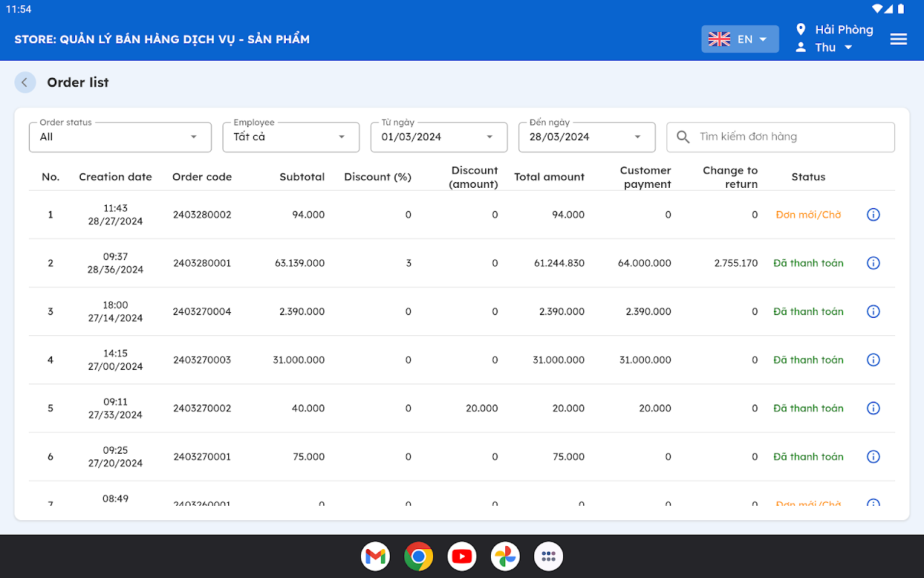Screen dimensions: 924x578
Task: Focus the Tìm kiếm đơn hàng field
Action: (x=790, y=137)
